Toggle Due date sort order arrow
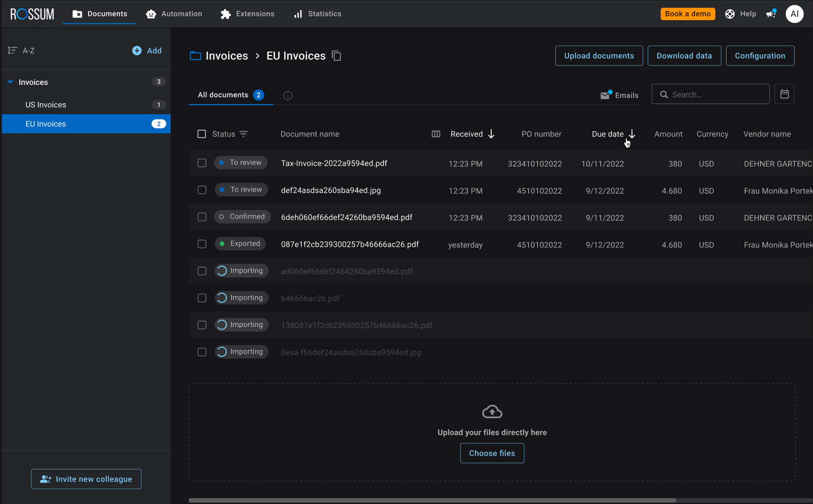 (x=632, y=134)
